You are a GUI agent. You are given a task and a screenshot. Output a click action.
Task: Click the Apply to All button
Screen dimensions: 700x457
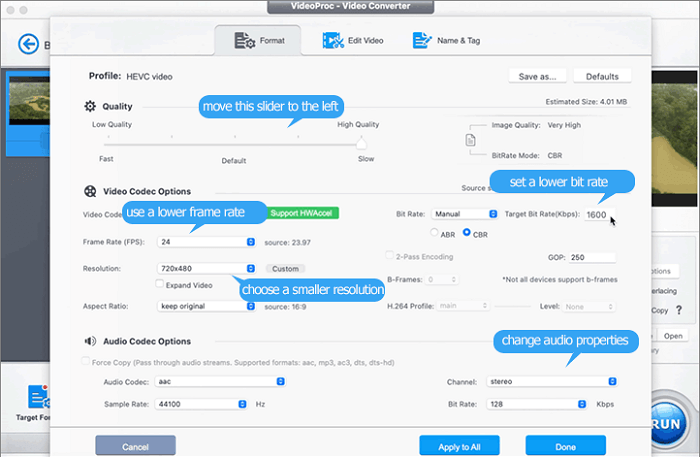458,445
